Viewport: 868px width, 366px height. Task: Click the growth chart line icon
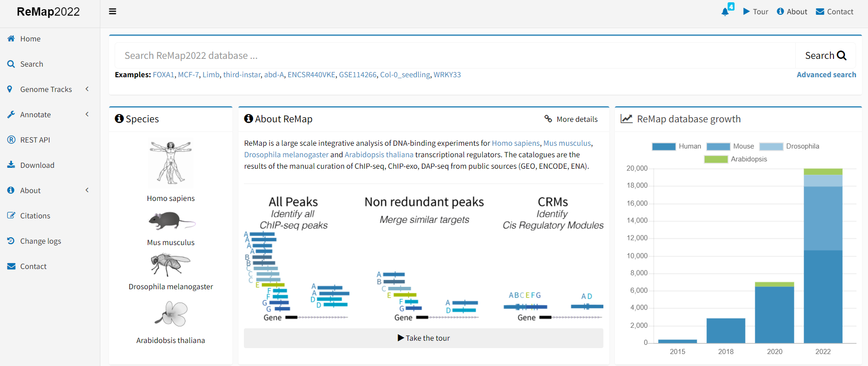pos(626,119)
